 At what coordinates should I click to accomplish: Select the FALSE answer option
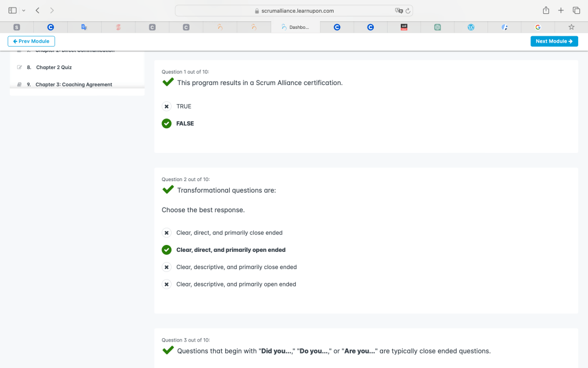[167, 124]
